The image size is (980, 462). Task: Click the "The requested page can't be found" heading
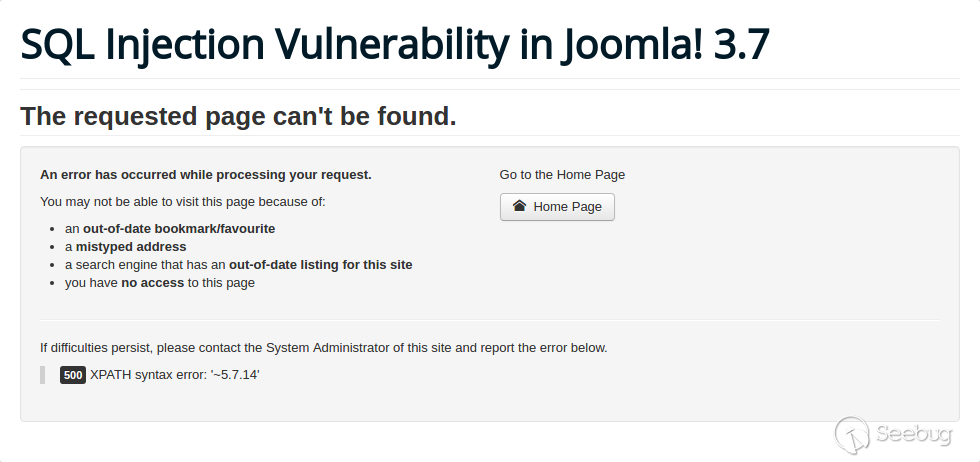tap(238, 116)
